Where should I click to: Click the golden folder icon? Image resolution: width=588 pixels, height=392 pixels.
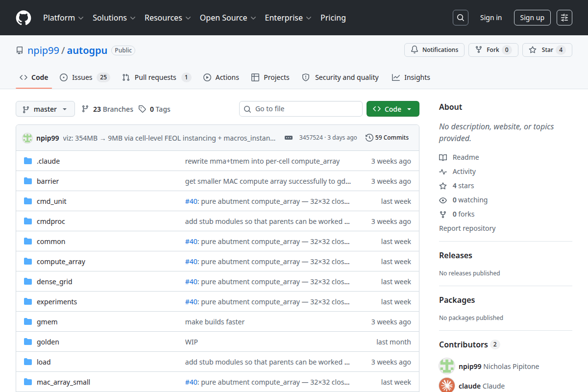[28, 342]
